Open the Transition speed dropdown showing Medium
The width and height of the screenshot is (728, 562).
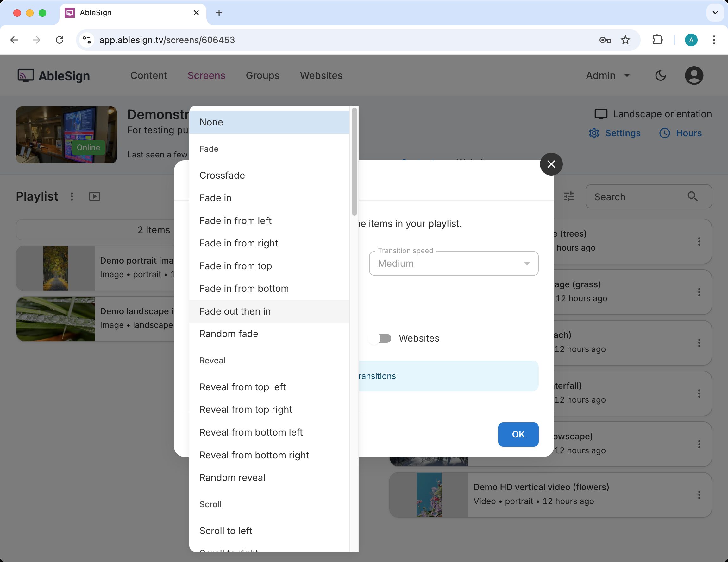453,264
